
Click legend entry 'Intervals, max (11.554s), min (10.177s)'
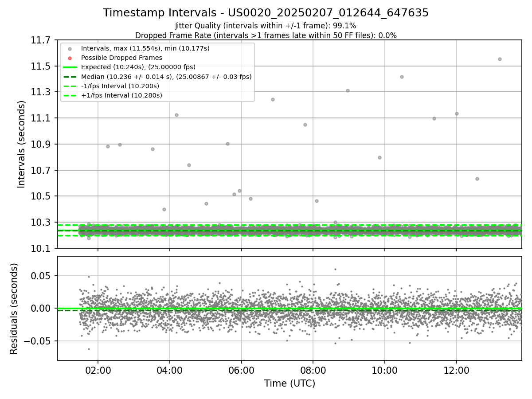click(x=145, y=48)
